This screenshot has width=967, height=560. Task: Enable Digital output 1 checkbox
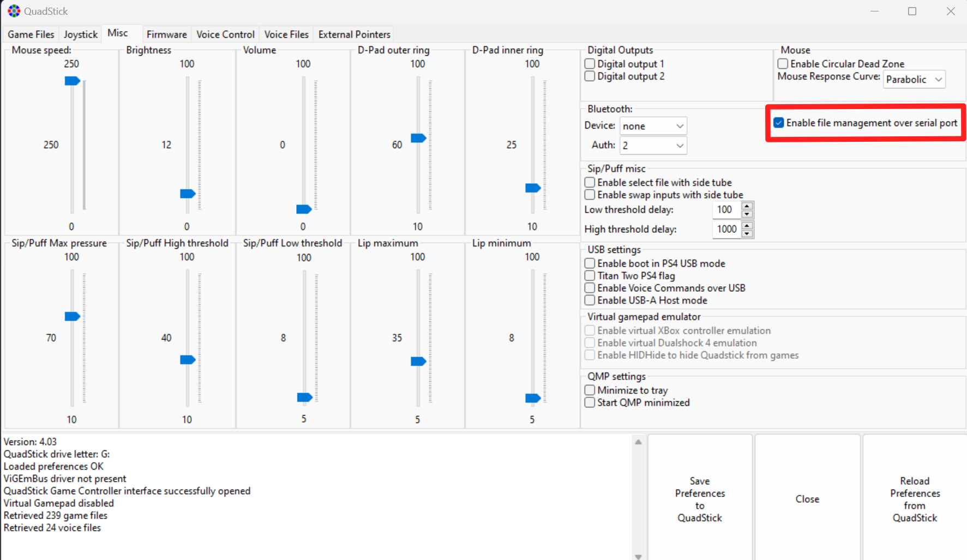click(590, 64)
